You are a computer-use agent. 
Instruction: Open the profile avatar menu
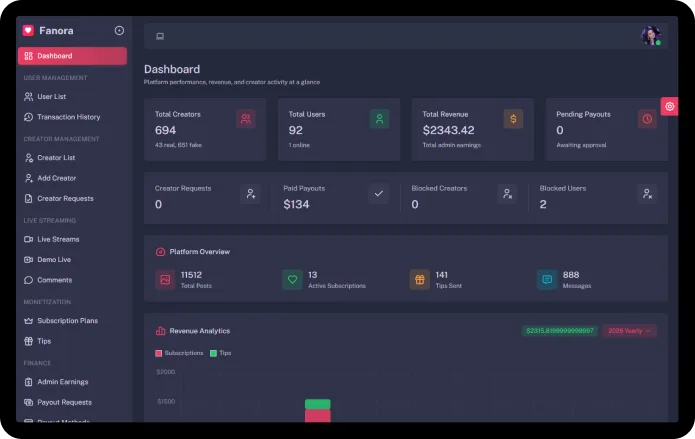(x=651, y=36)
